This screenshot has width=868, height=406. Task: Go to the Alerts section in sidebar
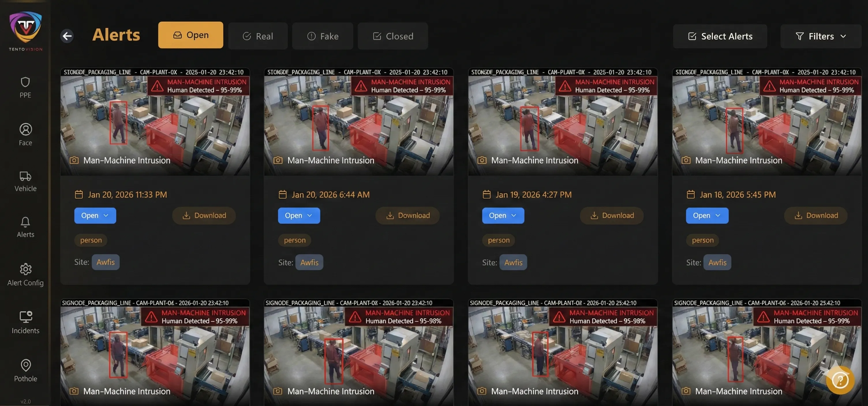[x=25, y=227]
